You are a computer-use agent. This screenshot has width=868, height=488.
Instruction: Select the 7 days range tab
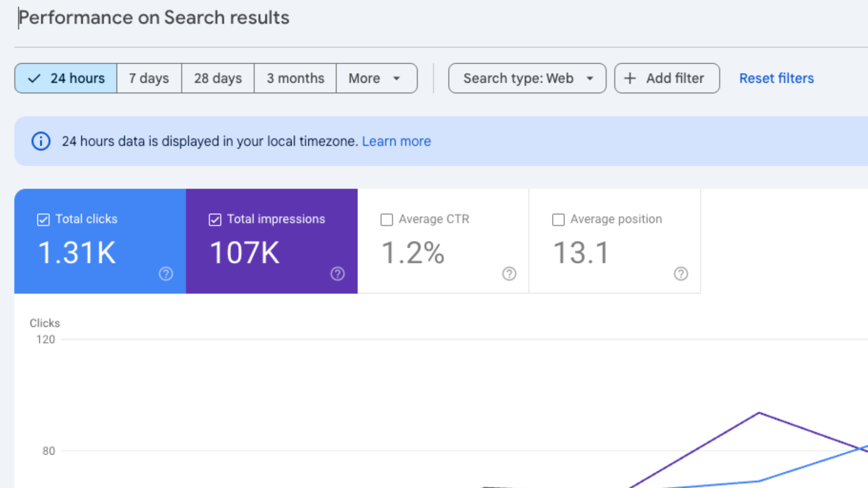149,78
